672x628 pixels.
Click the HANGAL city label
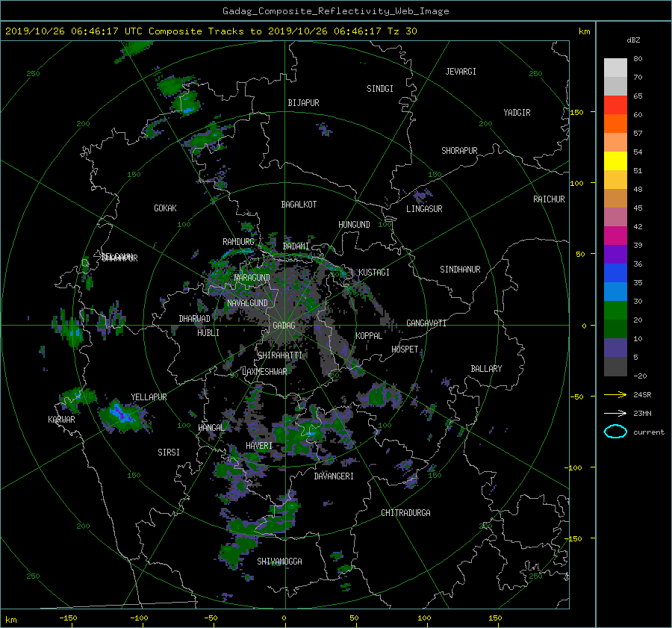click(211, 428)
